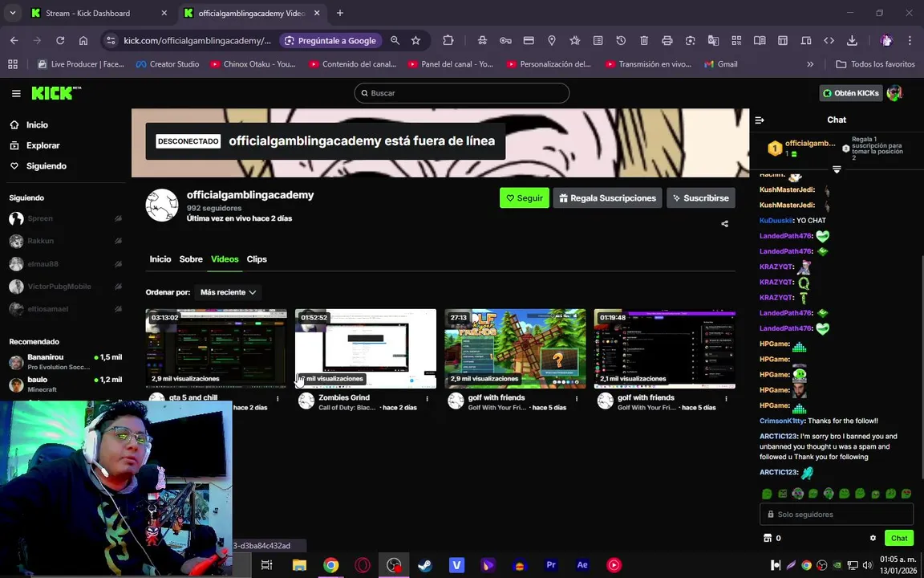
Task: Open the chat shop icon
Action: tap(768, 538)
